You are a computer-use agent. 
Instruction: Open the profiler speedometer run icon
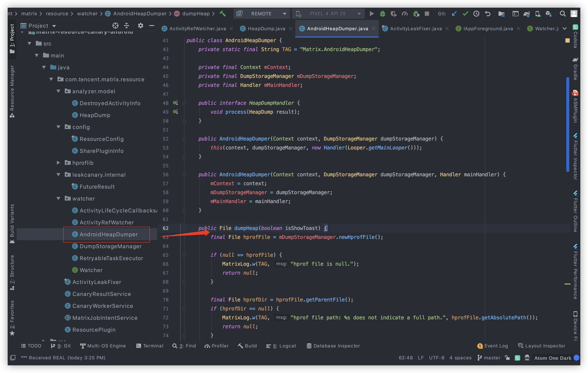point(405,14)
